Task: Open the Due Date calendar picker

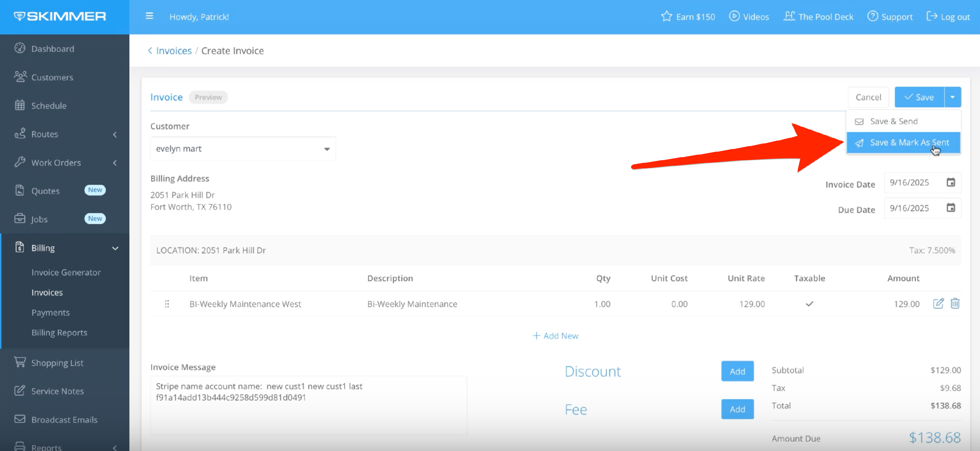Action: pyautogui.click(x=950, y=208)
